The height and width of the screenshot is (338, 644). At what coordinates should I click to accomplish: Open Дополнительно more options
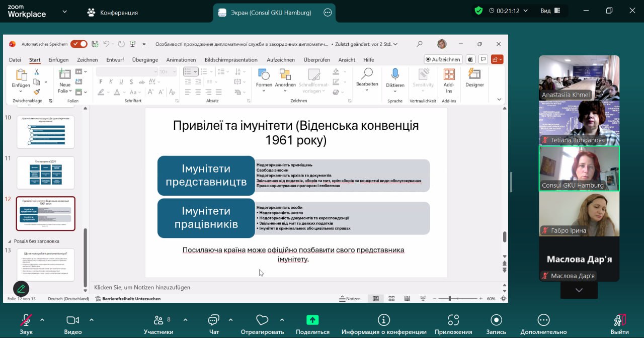click(x=543, y=320)
